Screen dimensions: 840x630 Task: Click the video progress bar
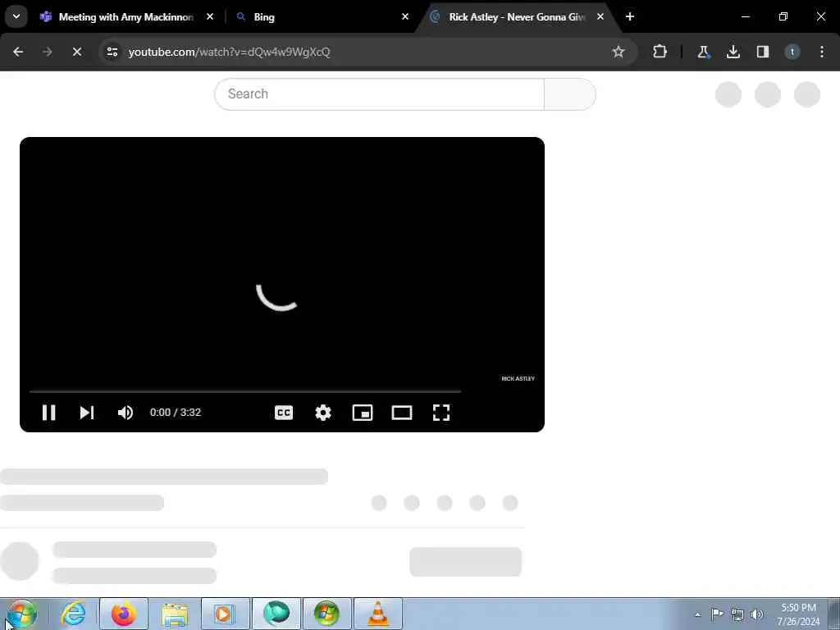point(245,391)
